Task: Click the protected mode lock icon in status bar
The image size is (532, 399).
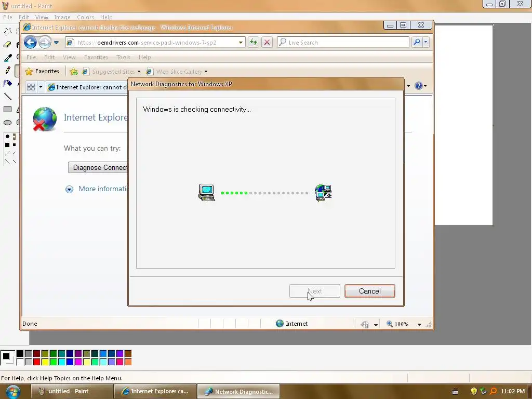Action: tap(365, 325)
